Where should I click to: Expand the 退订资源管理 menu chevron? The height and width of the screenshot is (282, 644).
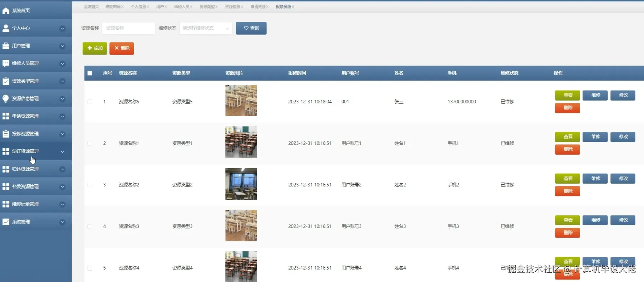tap(62, 152)
